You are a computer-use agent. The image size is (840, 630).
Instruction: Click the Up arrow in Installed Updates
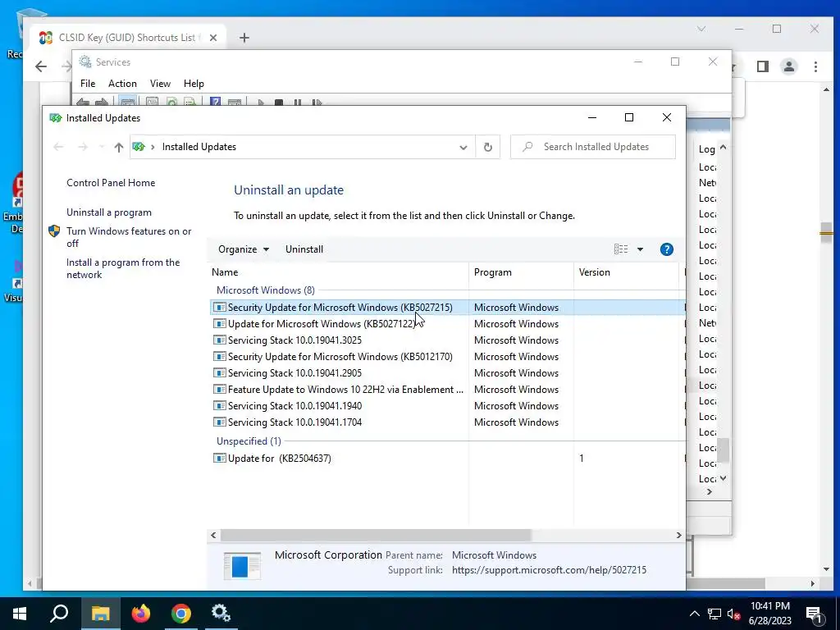pyautogui.click(x=118, y=148)
